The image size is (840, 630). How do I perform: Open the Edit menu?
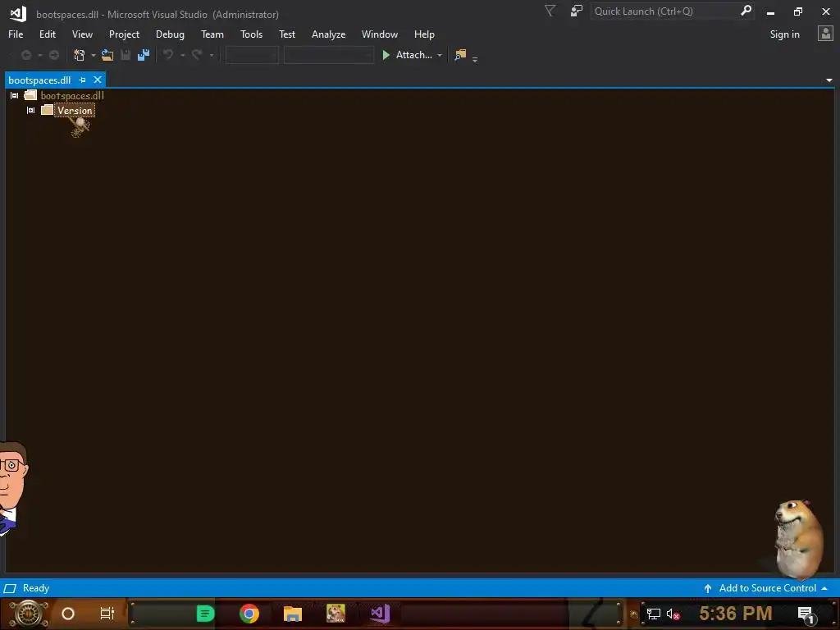point(47,34)
